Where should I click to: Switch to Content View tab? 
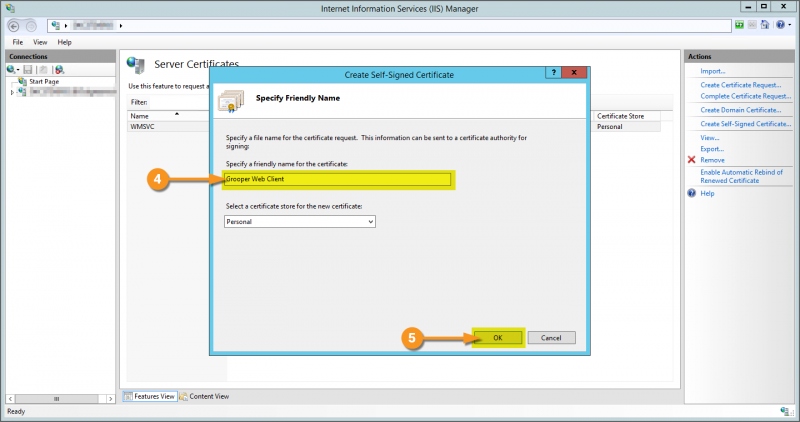(204, 396)
